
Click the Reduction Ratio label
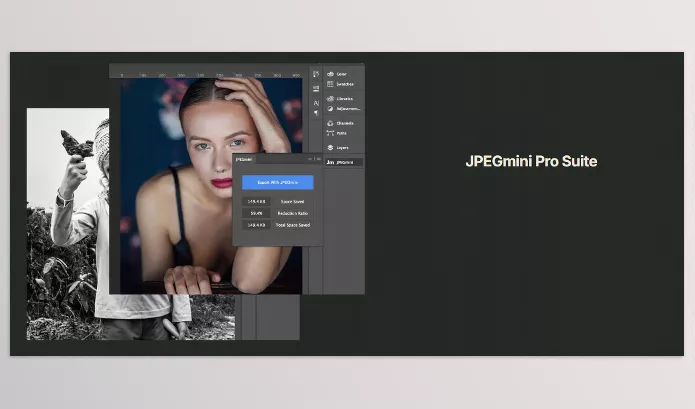[x=293, y=213]
